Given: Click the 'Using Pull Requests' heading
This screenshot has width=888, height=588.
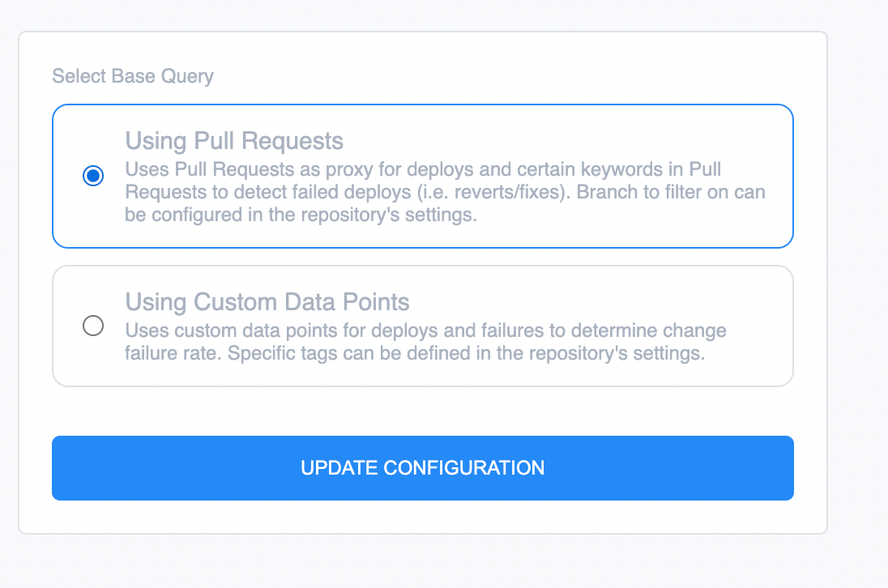Looking at the screenshot, I should pyautogui.click(x=234, y=141).
